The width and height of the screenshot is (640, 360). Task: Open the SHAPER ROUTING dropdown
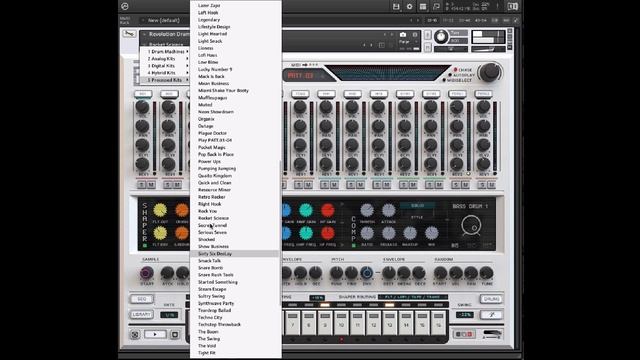tap(413, 297)
